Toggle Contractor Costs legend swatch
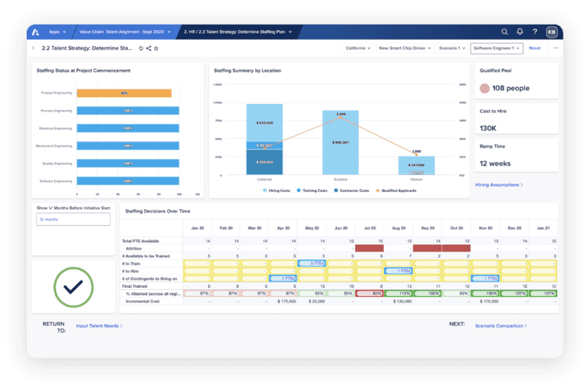The height and width of the screenshot is (385, 588). point(336,191)
